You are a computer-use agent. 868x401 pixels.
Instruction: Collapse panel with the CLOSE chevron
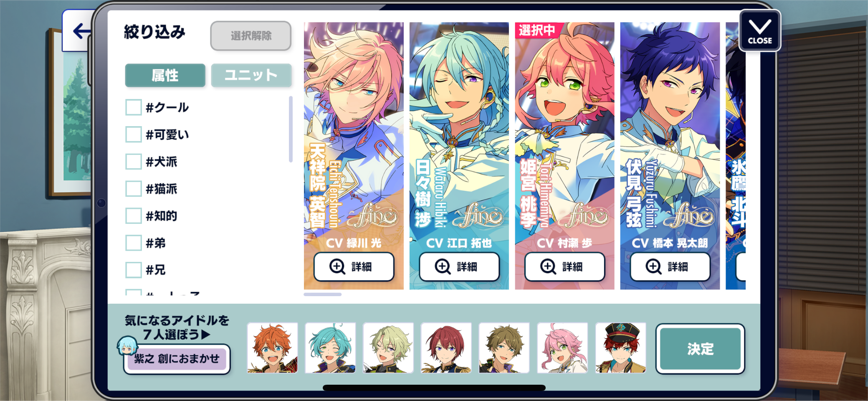pyautogui.click(x=759, y=30)
